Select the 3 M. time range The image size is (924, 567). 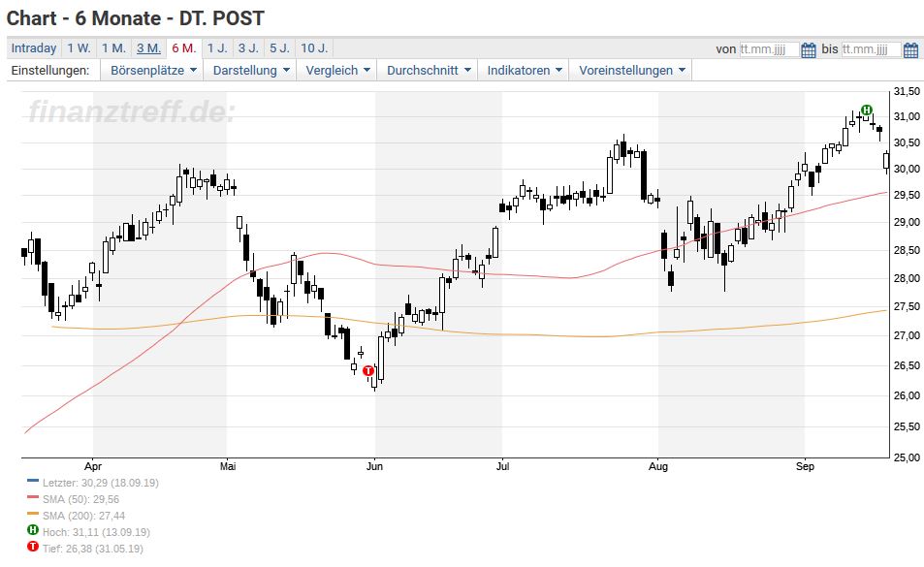[x=148, y=48]
